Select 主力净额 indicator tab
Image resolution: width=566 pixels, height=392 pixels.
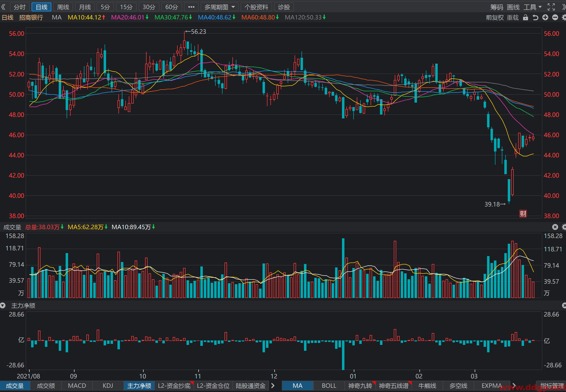(x=139, y=386)
